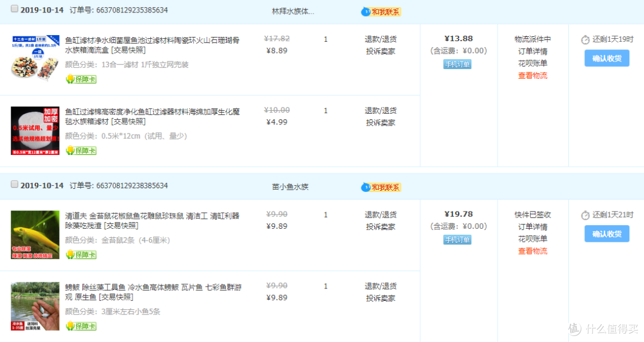Screen dimensions: 644x342
Task: Click the struck-through price ¥10.00
Action: pyautogui.click(x=277, y=110)
